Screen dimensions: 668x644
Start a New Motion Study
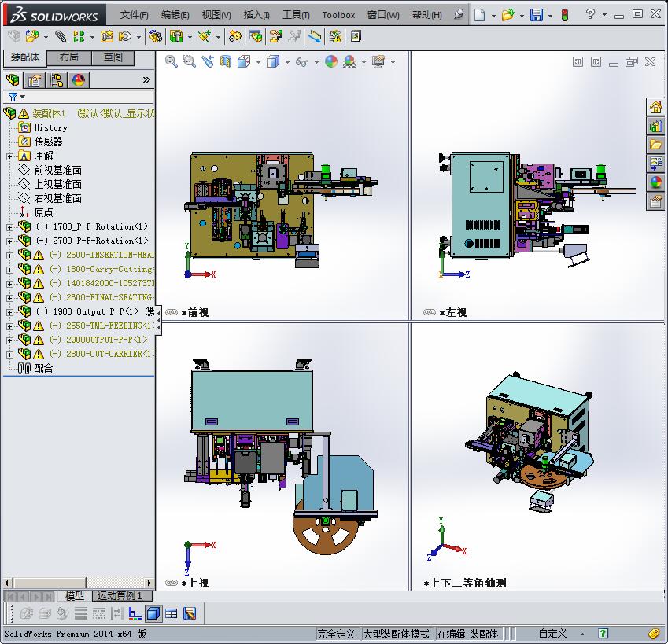234,36
